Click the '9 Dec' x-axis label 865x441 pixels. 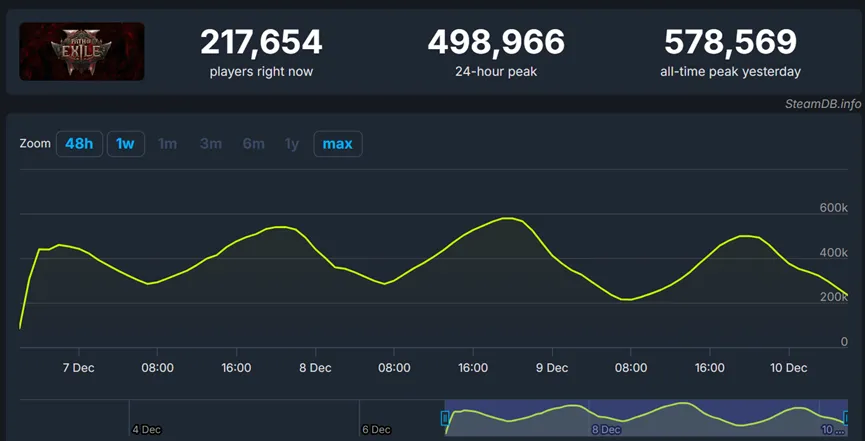tap(552, 368)
